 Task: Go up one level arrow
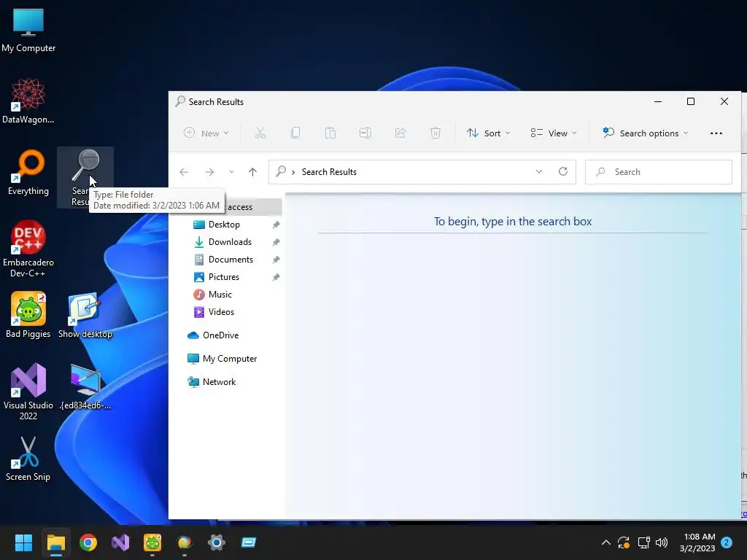[252, 172]
